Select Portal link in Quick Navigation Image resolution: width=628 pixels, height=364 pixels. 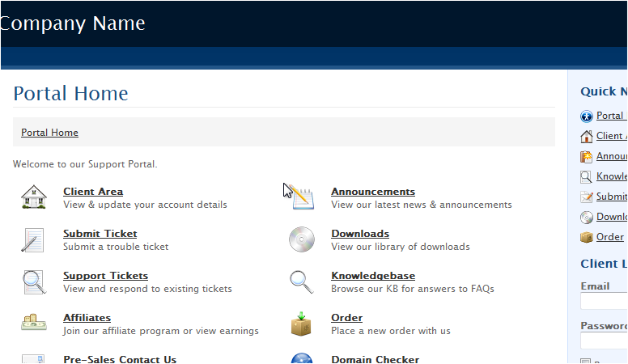point(611,116)
